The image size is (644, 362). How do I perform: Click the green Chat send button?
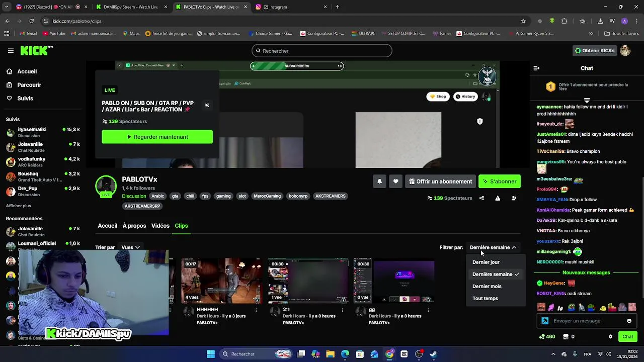coord(628,336)
